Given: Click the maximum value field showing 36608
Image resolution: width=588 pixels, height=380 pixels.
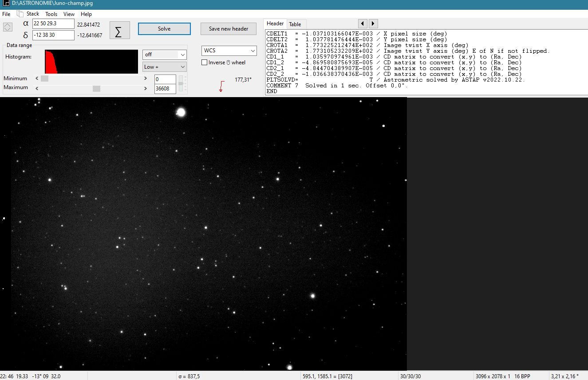Looking at the screenshot, I should coord(165,89).
